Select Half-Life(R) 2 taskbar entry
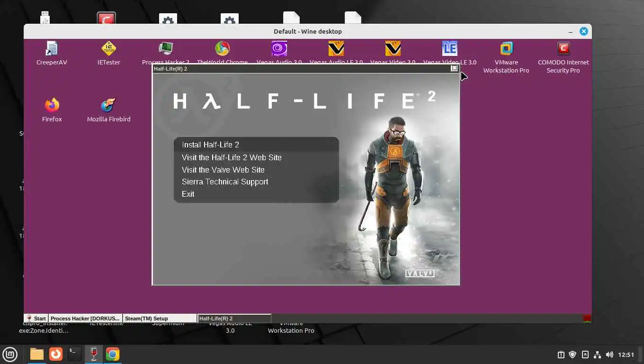This screenshot has width=644, height=364. 234,318
